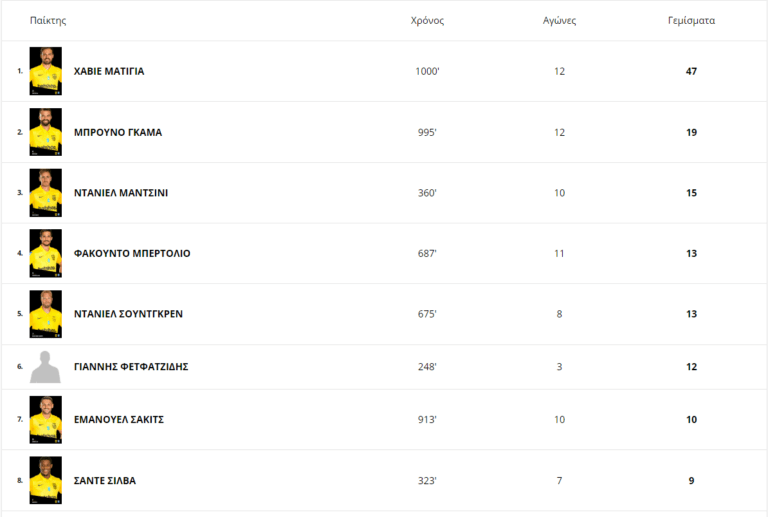Open ΣΑΝΤΕ ΣΙΛΒΑ player name link
Image resolution: width=768 pixels, height=517 pixels.
[105, 480]
